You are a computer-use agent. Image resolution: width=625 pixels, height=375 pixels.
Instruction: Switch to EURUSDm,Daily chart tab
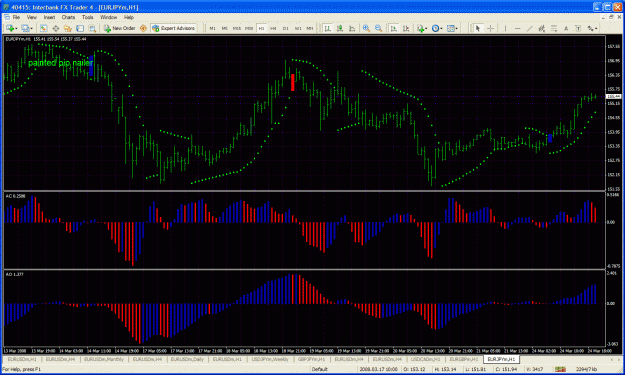pos(187,359)
